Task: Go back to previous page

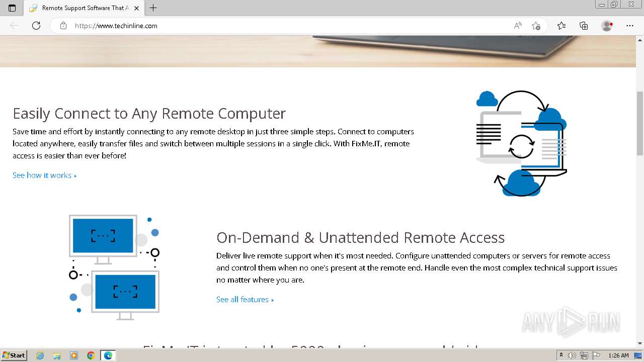Action: tap(14, 26)
